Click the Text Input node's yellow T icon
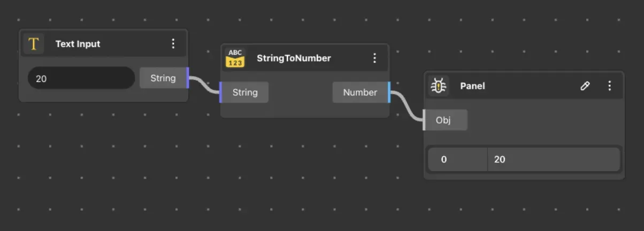 34,44
